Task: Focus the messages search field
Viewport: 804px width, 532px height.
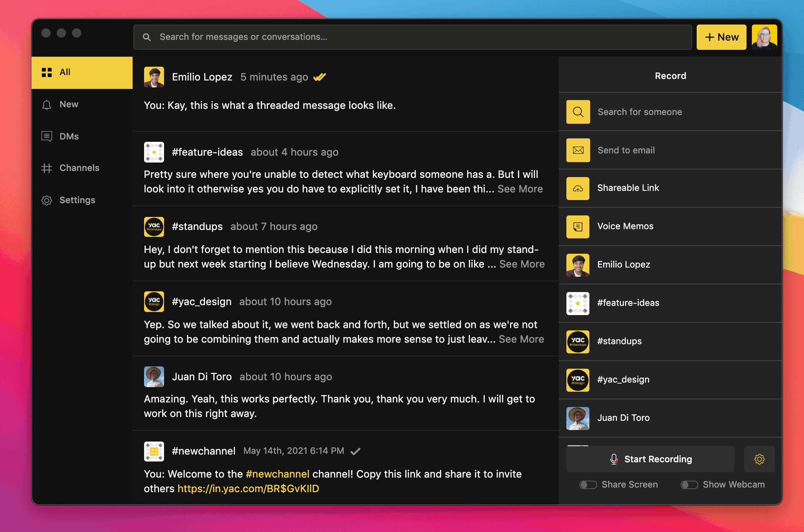Action: click(x=412, y=37)
